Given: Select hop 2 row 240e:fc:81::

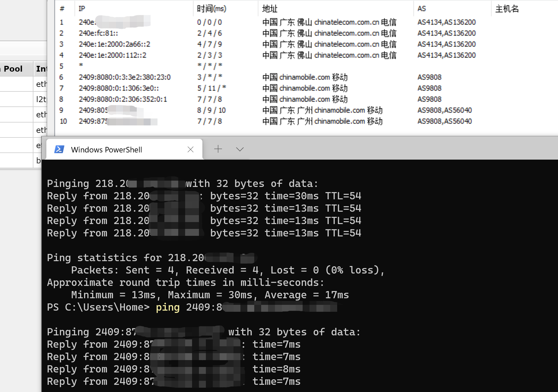Looking at the screenshot, I should click(x=98, y=33).
